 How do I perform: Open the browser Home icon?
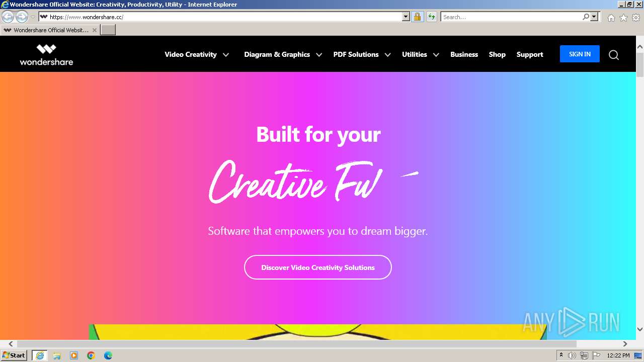(x=611, y=18)
